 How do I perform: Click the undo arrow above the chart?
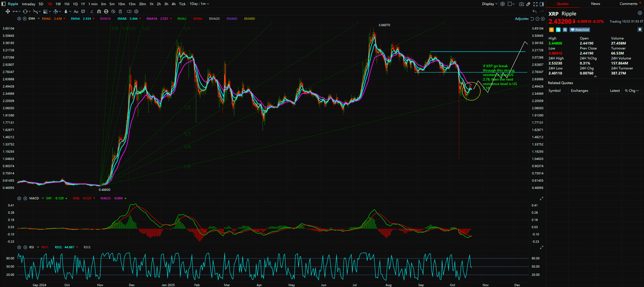[x=535, y=12]
